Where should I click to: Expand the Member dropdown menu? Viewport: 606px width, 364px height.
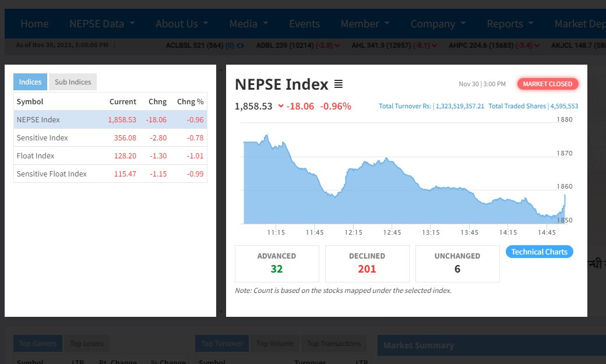pos(365,24)
